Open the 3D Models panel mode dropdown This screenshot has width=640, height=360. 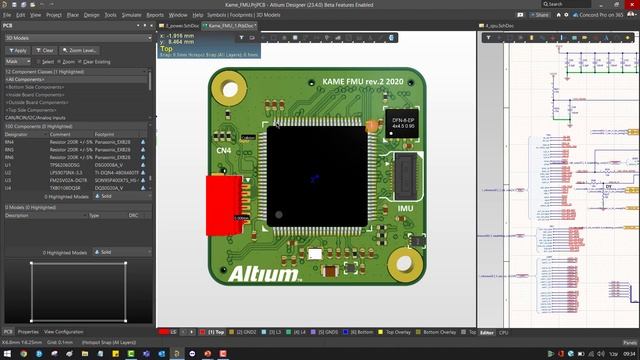click(x=78, y=38)
